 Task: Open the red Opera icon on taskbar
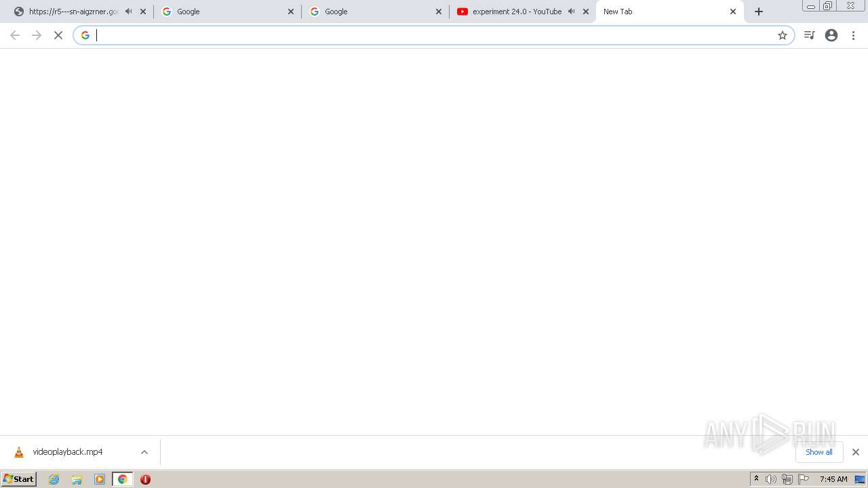click(x=145, y=479)
